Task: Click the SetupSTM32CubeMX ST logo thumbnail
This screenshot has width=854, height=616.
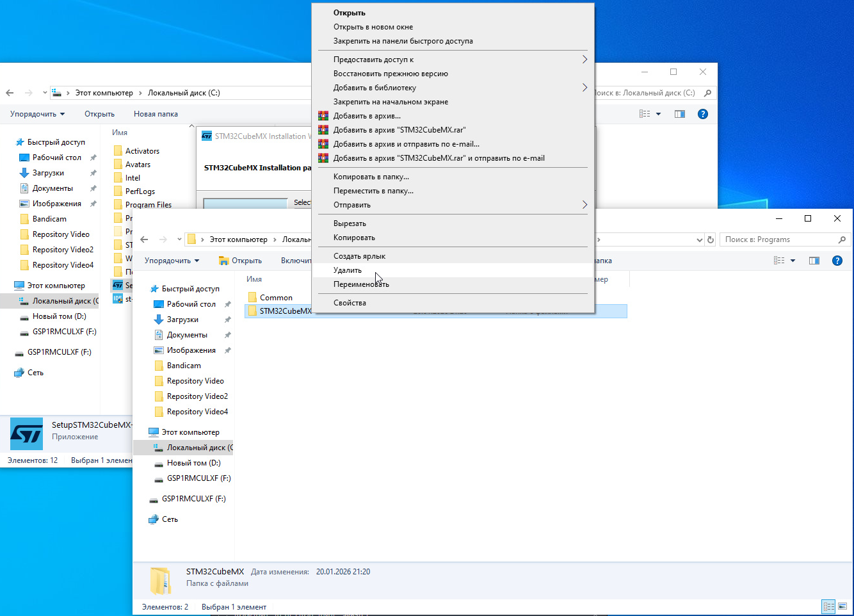Action: 27,434
